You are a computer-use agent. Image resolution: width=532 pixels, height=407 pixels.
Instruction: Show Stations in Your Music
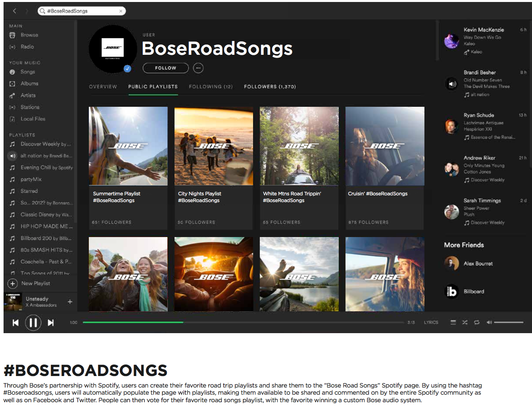point(30,107)
